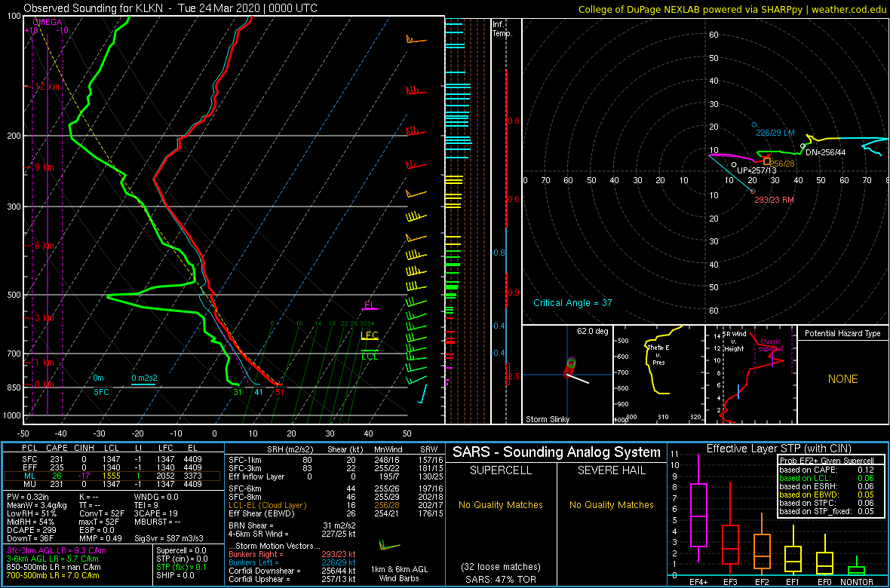
Task: Click the 'DCAPE = 299' value
Action: 32,529
